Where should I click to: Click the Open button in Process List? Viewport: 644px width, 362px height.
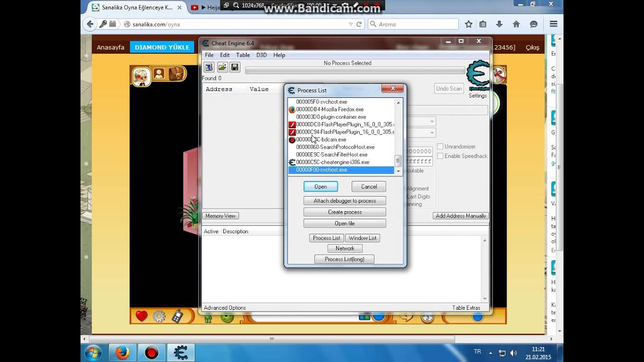pyautogui.click(x=320, y=187)
